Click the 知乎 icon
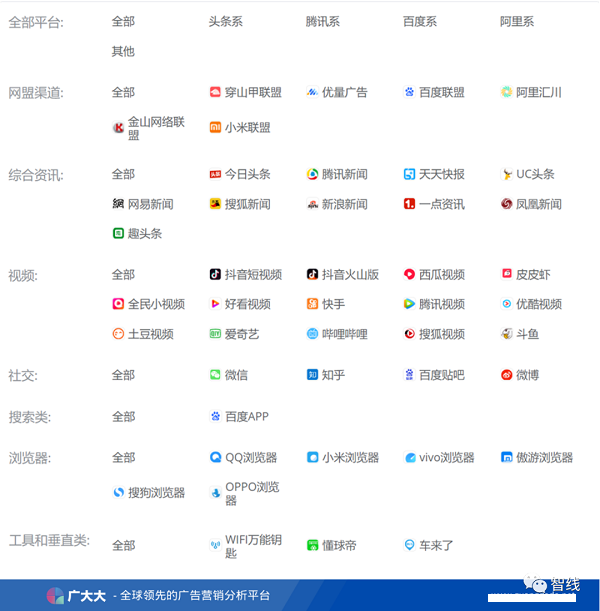The image size is (600, 611). tap(312, 375)
